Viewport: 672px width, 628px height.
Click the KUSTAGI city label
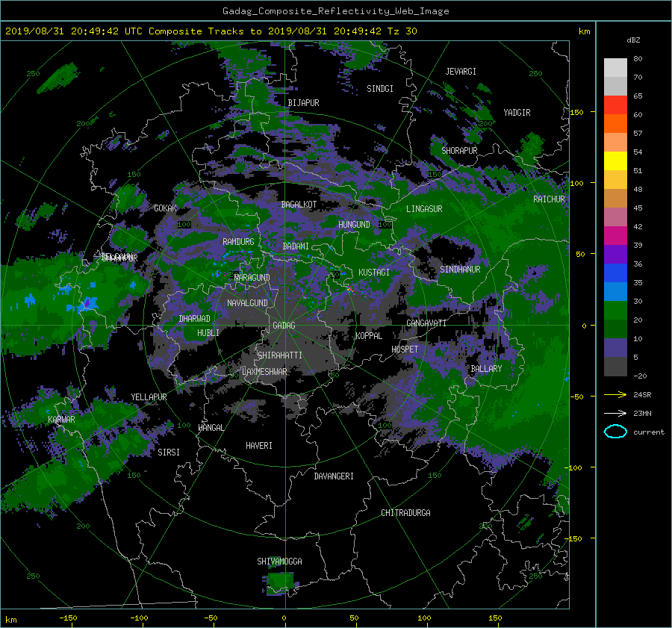pyautogui.click(x=374, y=273)
